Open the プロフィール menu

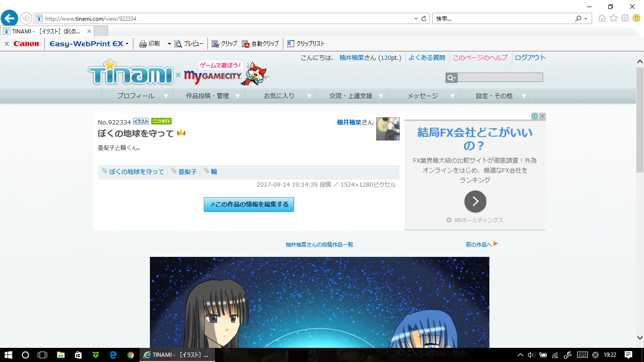137,96
